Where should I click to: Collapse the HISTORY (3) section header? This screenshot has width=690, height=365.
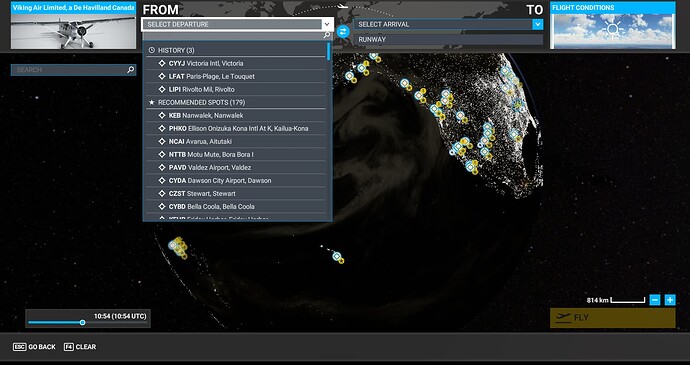[x=236, y=50]
